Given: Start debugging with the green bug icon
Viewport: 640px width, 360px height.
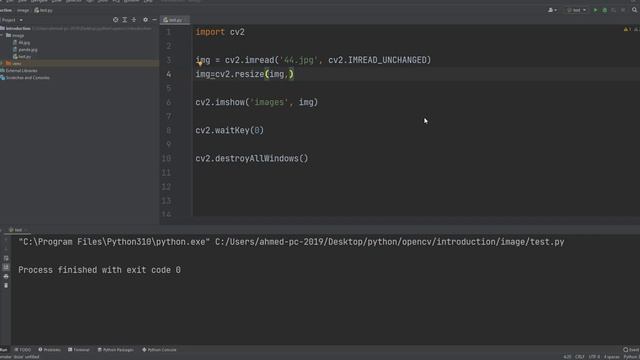Looking at the screenshot, I should click(x=604, y=10).
